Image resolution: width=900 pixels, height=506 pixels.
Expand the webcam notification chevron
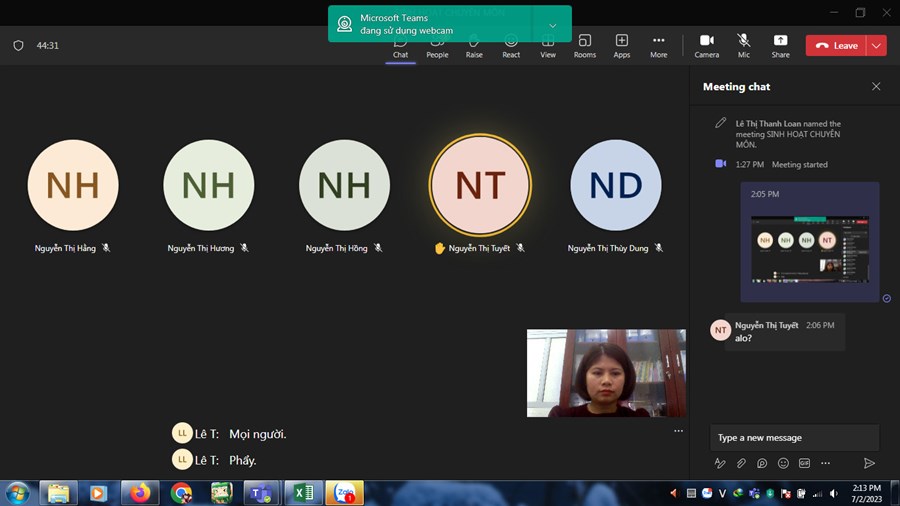click(553, 24)
